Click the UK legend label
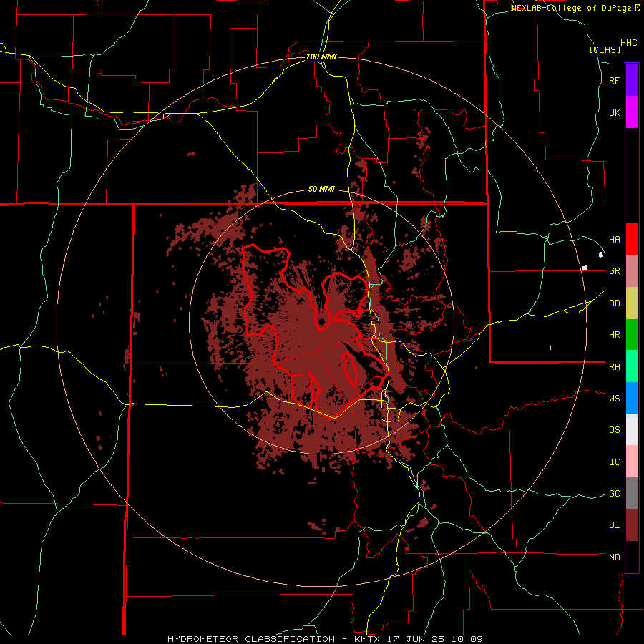644x644 pixels. point(615,113)
